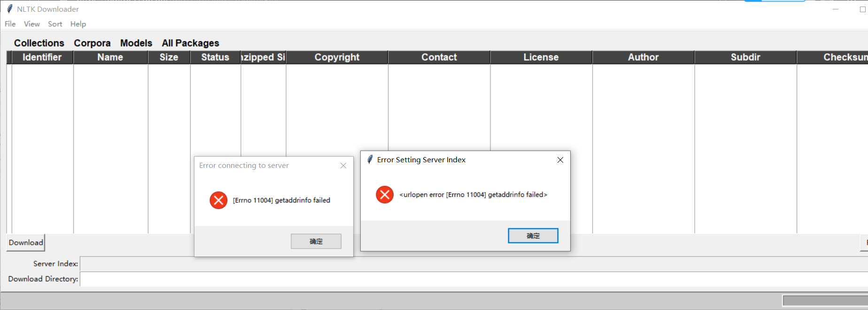Click the Copyright column header
The width and height of the screenshot is (868, 310).
tap(337, 57)
